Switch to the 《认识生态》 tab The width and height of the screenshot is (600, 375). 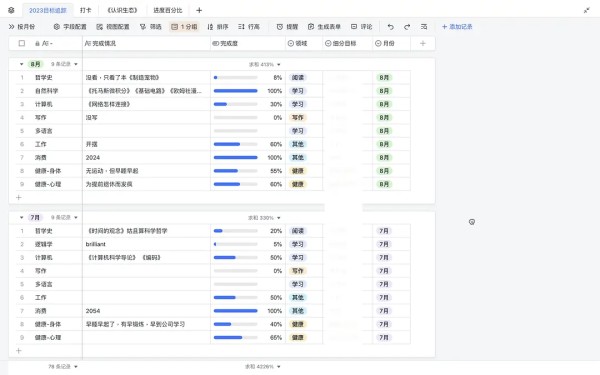point(122,10)
